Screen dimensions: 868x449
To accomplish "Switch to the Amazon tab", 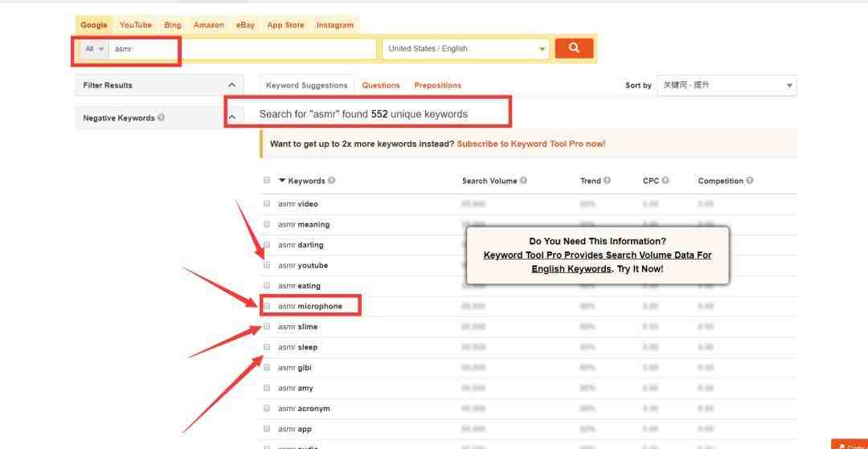I will click(209, 25).
